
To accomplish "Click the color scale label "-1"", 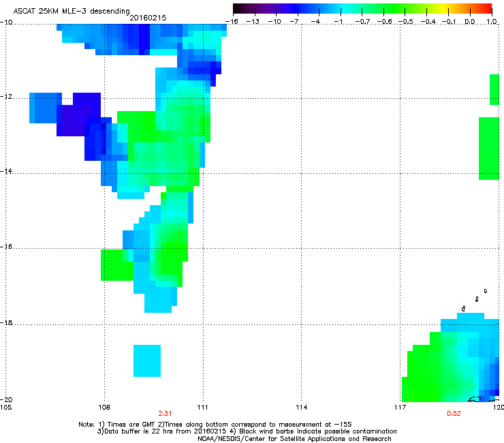I will pyautogui.click(x=338, y=22).
